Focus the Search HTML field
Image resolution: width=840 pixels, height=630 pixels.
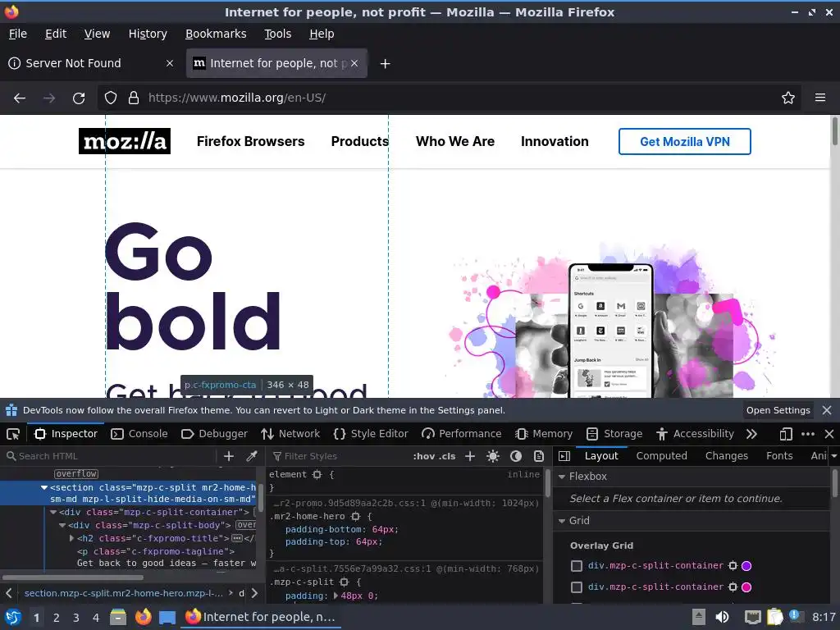pos(110,456)
